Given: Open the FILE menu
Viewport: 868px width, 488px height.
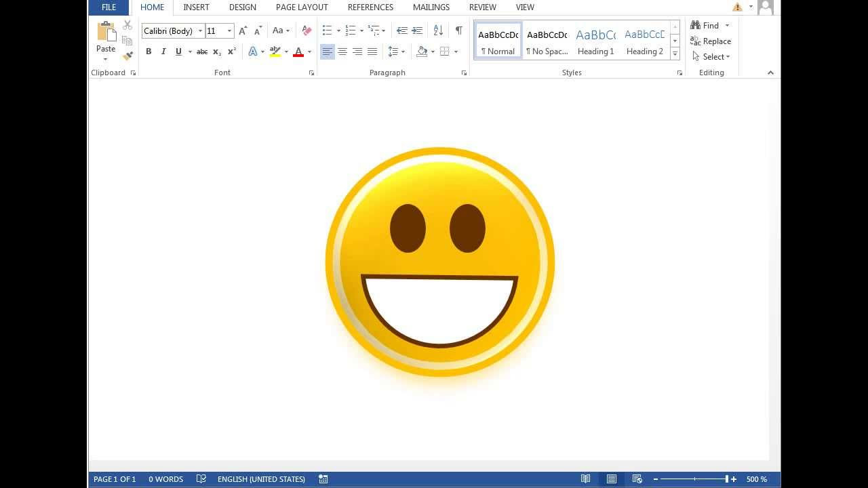Looking at the screenshot, I should 108,7.
